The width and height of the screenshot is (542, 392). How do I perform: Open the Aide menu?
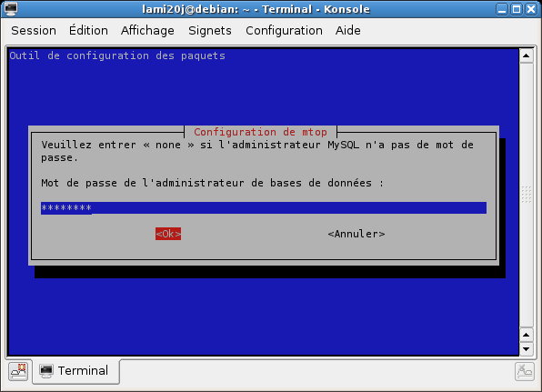(347, 30)
